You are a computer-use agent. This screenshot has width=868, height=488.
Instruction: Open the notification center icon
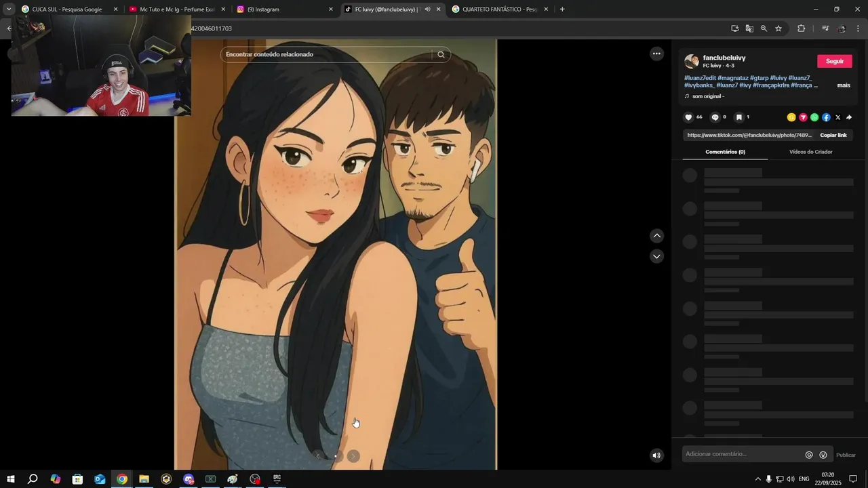(x=853, y=479)
